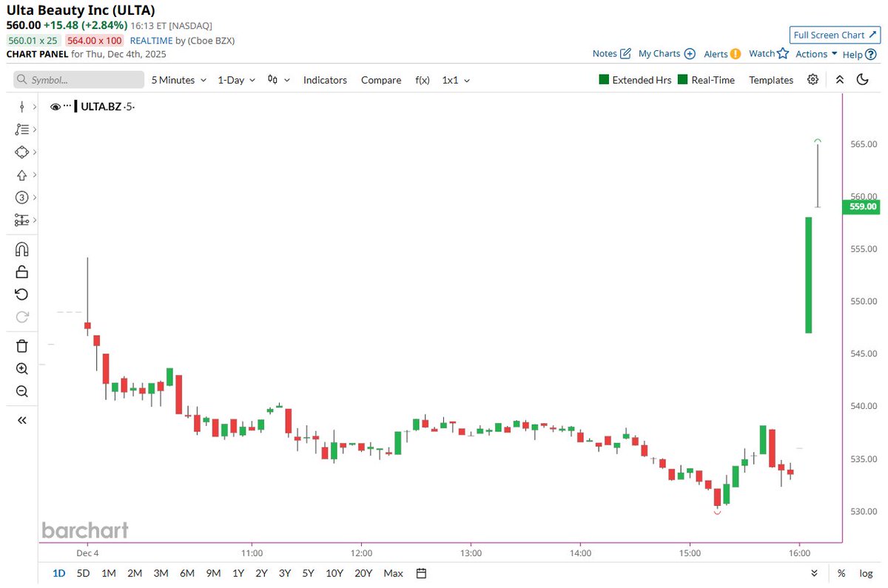Toggle the magnet snap mode
The image size is (888, 588).
(x=21, y=249)
